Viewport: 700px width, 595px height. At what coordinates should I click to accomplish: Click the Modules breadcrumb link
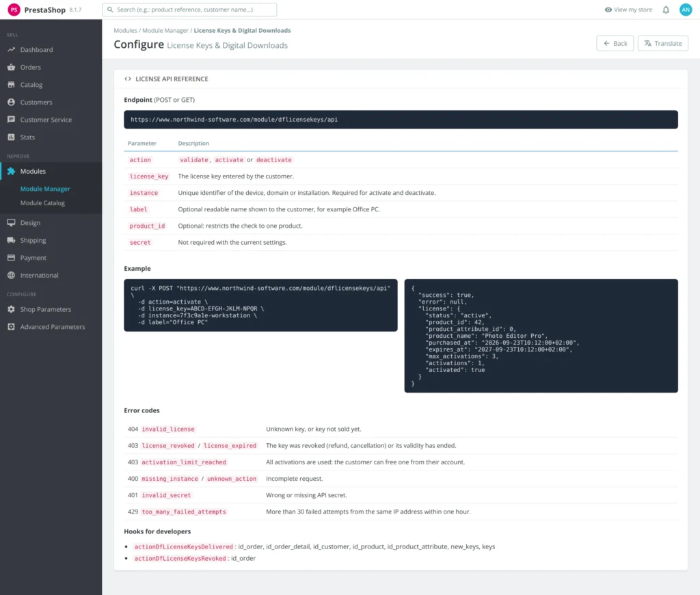pyautogui.click(x=125, y=30)
